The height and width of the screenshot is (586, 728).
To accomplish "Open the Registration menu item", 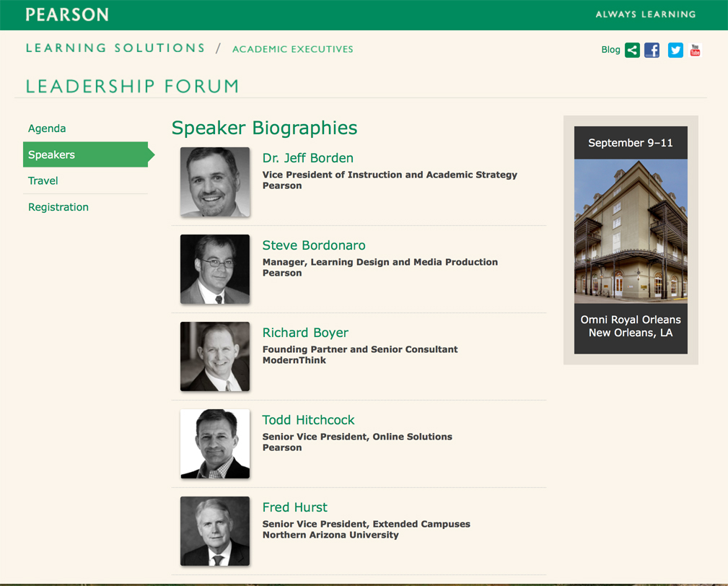I will (x=58, y=207).
